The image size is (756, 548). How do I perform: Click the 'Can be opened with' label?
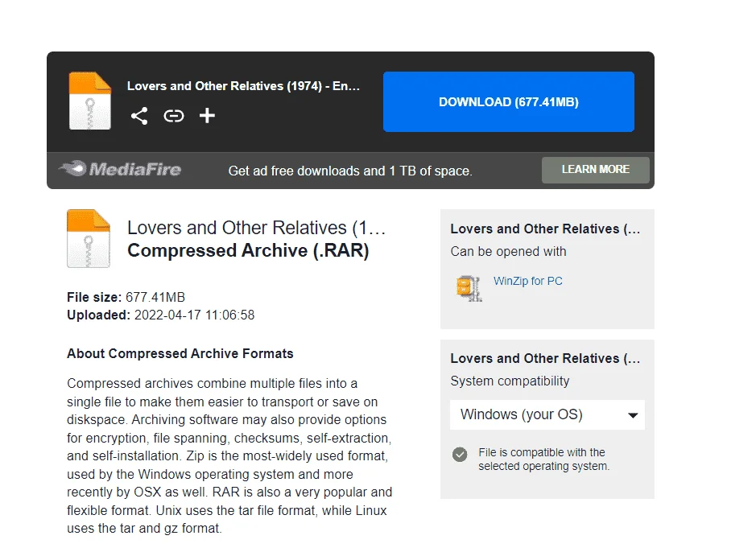(x=508, y=252)
